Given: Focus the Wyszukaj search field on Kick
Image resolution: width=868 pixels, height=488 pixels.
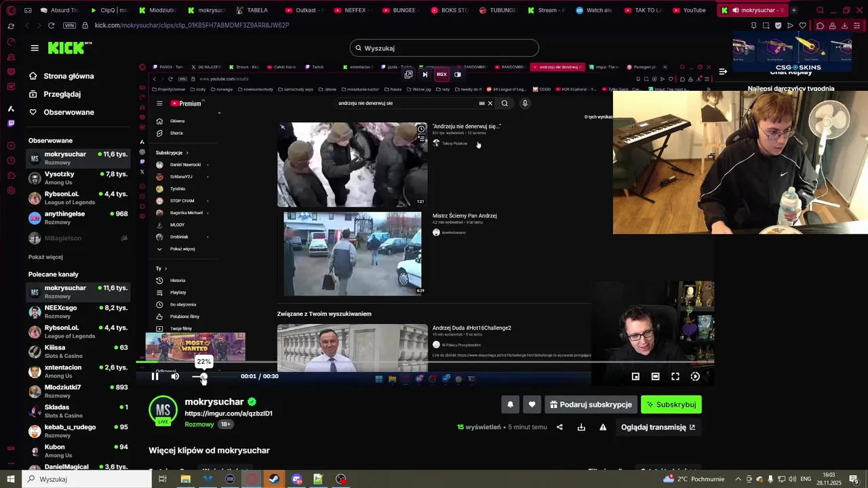Looking at the screenshot, I should (x=444, y=48).
